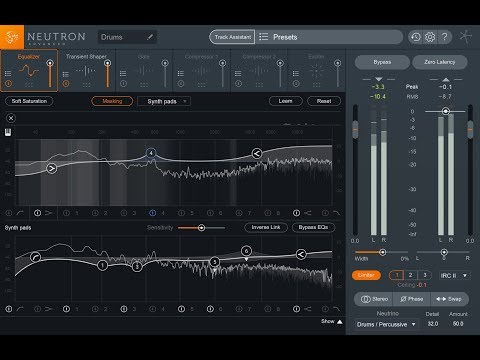Screen dimensions: 480x360
Task: Open the help question mark icon
Action: click(445, 37)
